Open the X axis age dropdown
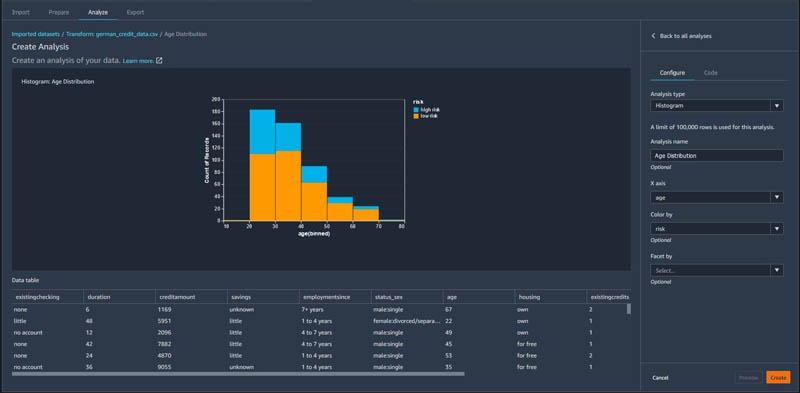Image resolution: width=800 pixels, height=393 pixels. tap(717, 198)
